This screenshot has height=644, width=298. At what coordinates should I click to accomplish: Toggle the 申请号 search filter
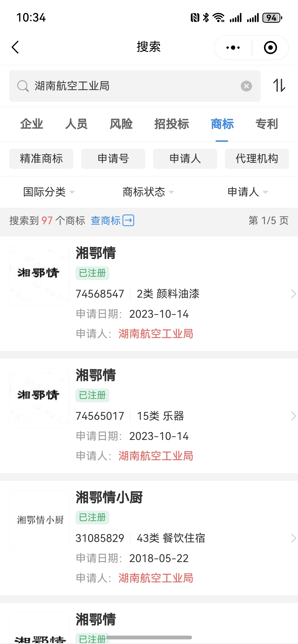tap(113, 159)
